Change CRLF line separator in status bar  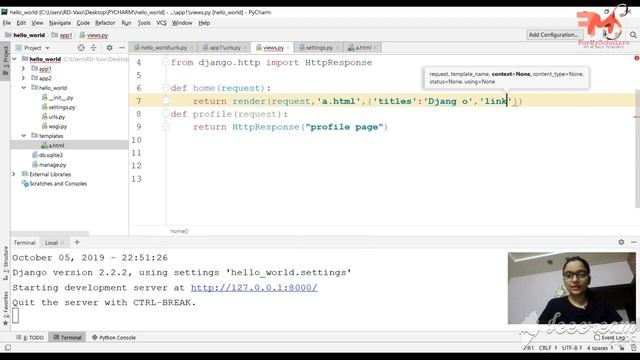547,348
